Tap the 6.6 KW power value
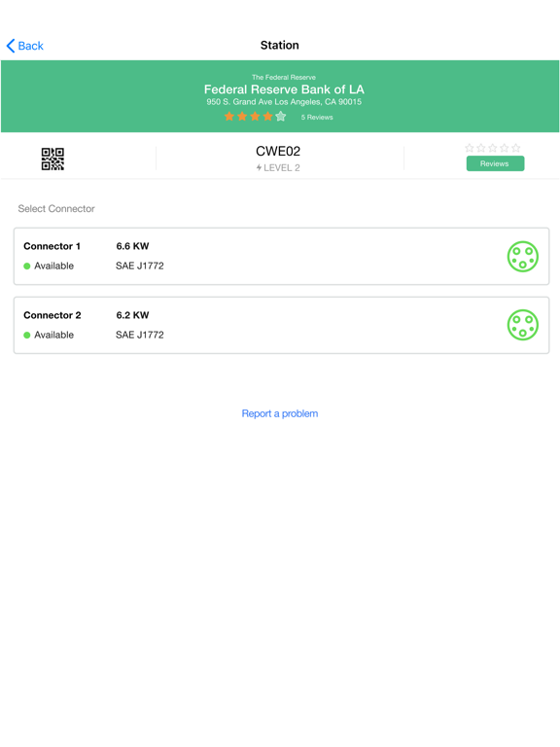The width and height of the screenshot is (560, 747). pos(132,246)
